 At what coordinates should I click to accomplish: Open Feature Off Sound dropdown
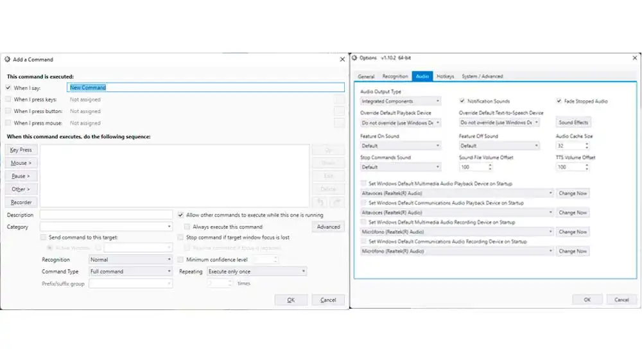(x=499, y=146)
